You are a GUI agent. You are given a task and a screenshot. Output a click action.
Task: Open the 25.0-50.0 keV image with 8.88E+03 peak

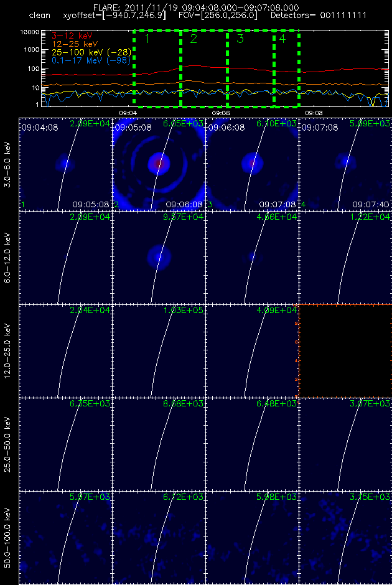pos(159,444)
